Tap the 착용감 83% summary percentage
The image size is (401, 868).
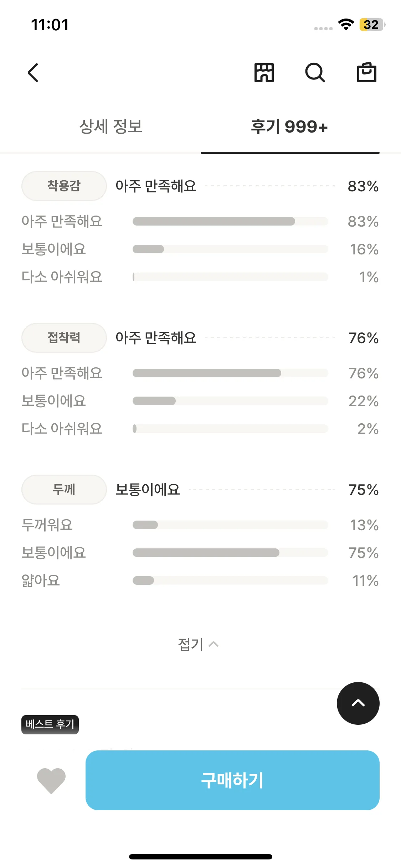coord(363,186)
